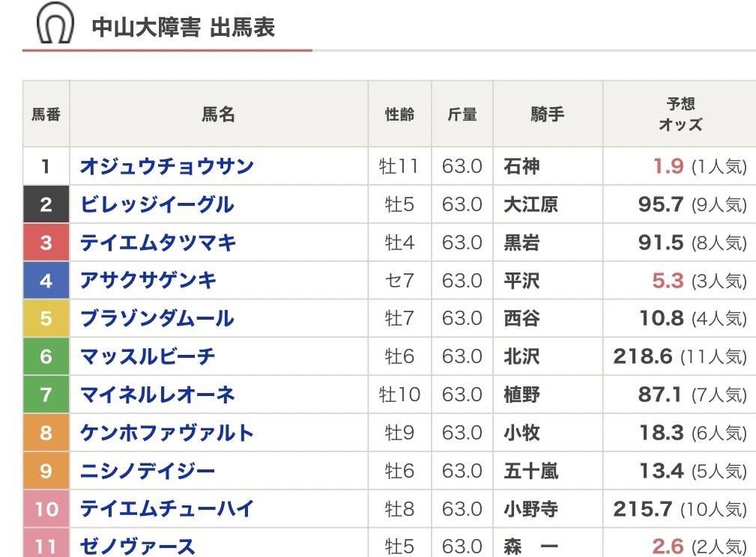This screenshot has height=557, width=756.
Task: Click the horseshoe icon beside 中山大障害 title
Action: [55, 24]
